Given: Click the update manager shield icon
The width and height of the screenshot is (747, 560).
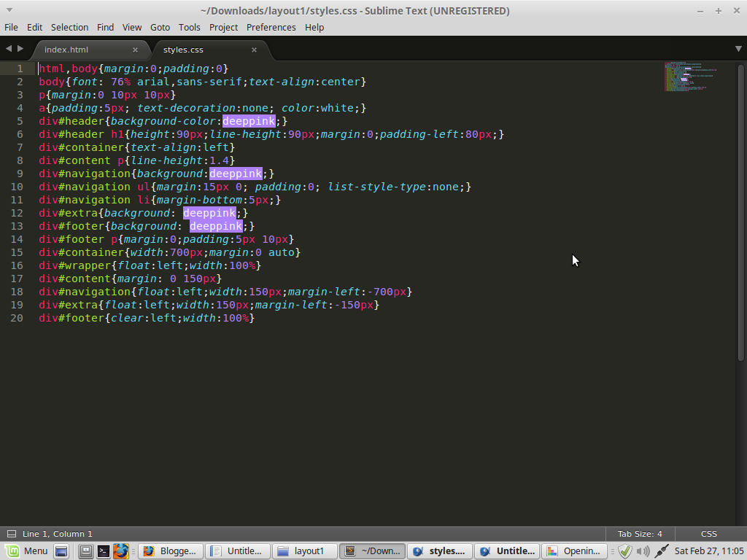Looking at the screenshot, I should (x=624, y=551).
